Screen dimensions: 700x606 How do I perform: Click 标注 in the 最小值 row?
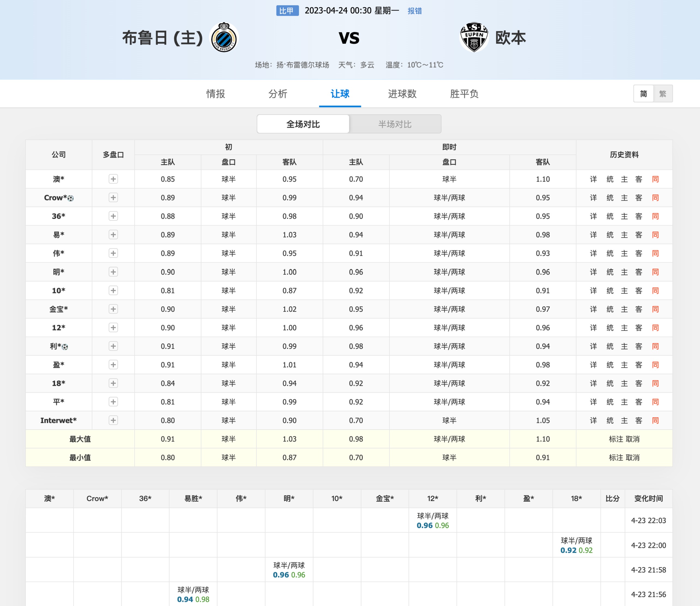[x=616, y=458]
